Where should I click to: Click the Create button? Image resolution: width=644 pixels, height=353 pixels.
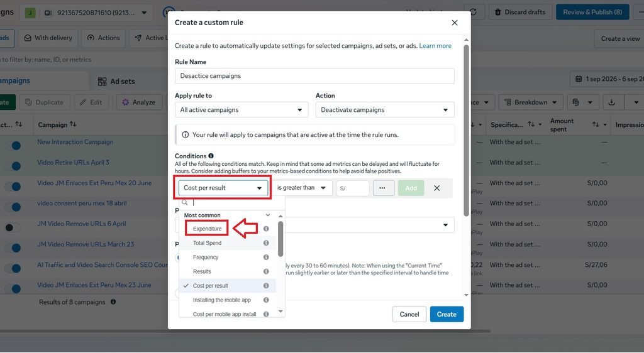[x=447, y=315]
